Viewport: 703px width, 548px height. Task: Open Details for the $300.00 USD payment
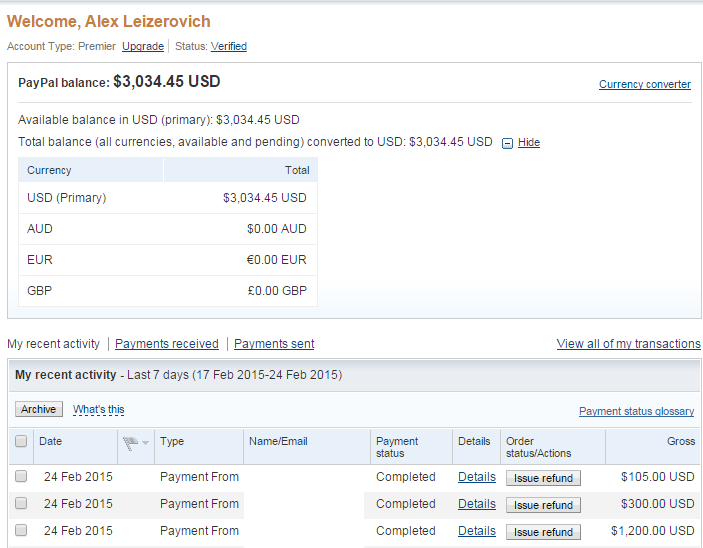coord(477,504)
